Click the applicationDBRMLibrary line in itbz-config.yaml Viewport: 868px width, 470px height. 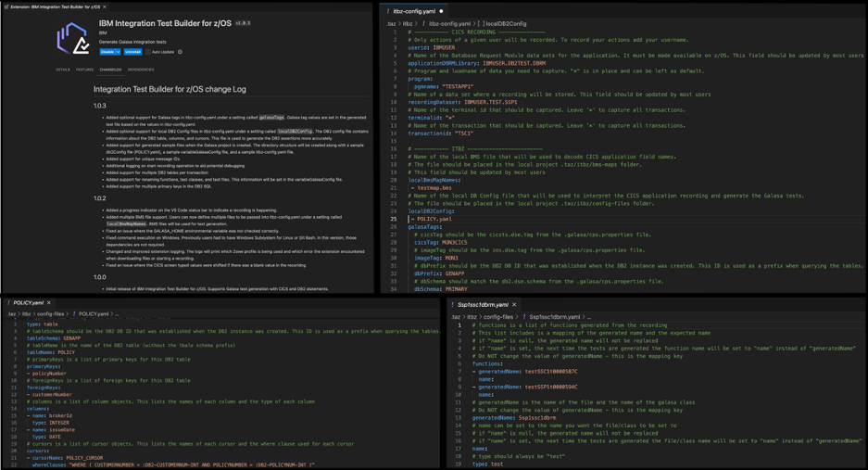(x=477, y=63)
